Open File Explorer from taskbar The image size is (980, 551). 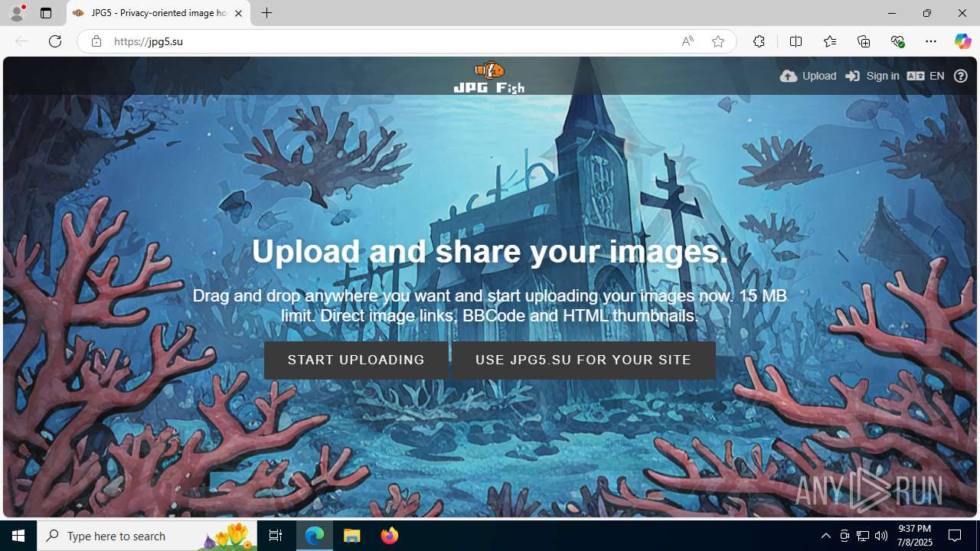tap(352, 536)
